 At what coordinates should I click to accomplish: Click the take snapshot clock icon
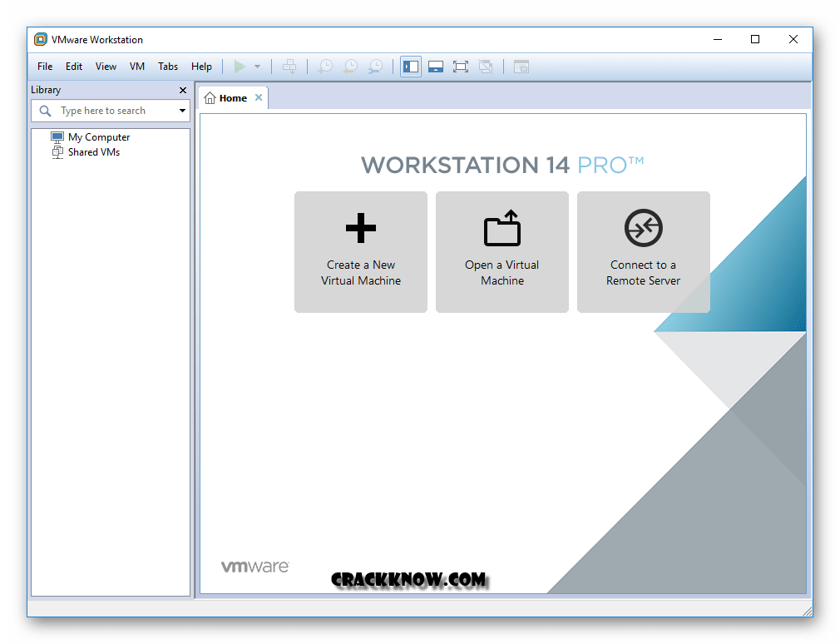coord(325,67)
